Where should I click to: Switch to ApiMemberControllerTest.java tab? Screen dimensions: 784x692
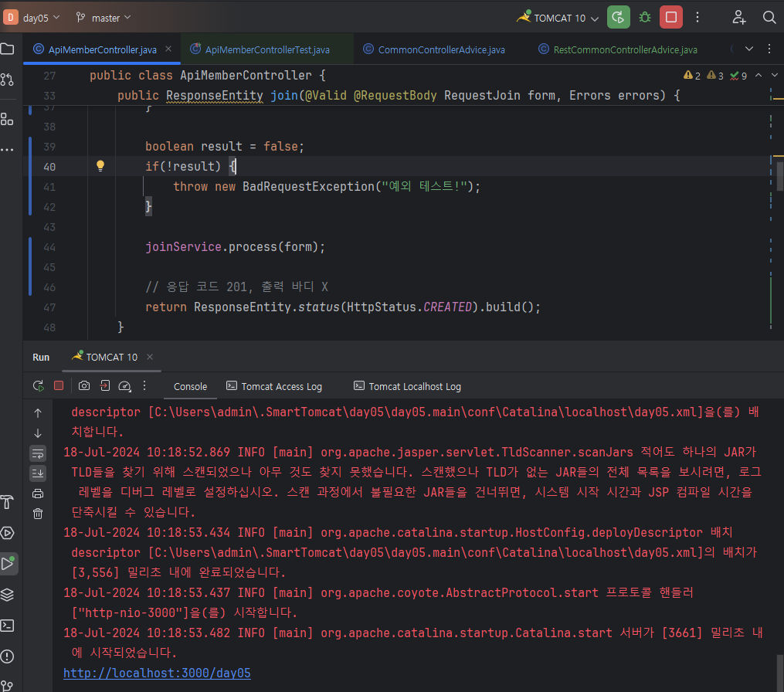click(x=266, y=49)
